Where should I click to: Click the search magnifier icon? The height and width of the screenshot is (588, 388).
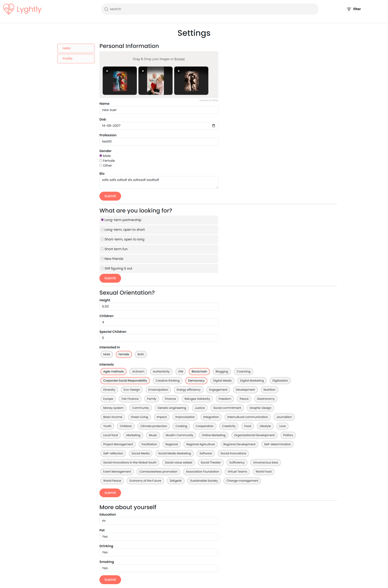(106, 9)
